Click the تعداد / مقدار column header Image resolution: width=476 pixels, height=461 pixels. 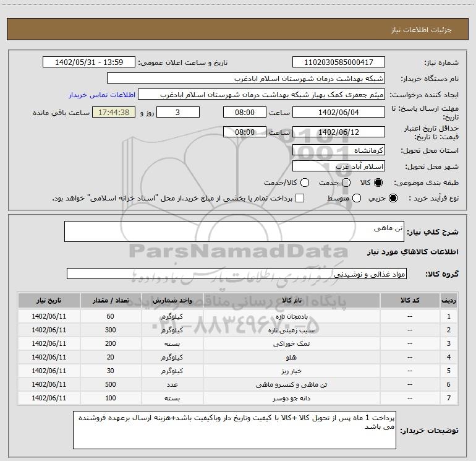coord(111,300)
